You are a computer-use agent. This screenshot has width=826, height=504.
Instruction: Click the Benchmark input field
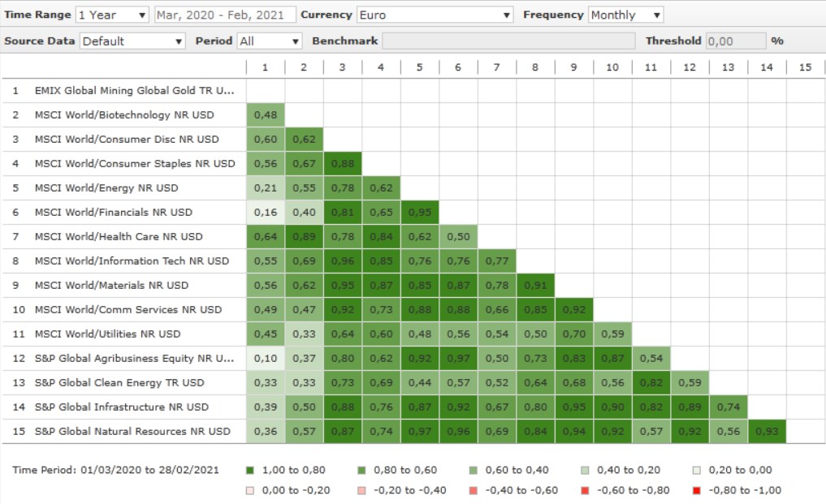(508, 41)
